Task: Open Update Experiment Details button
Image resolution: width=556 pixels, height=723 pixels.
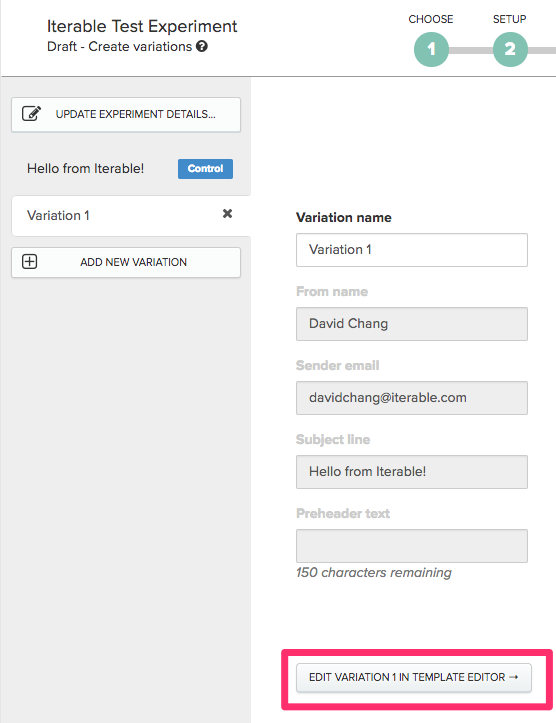Action: 126,114
